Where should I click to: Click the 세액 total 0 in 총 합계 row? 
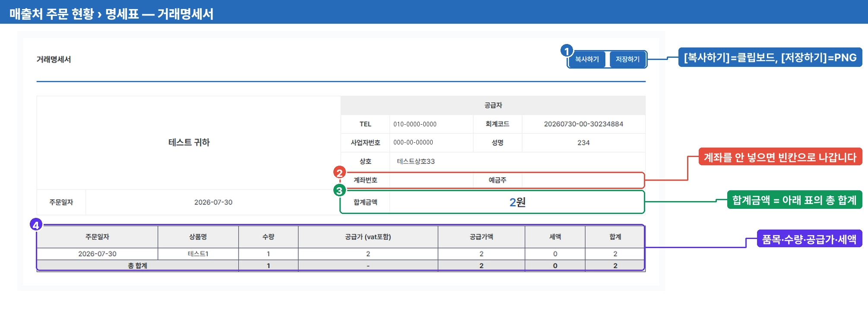(555, 266)
